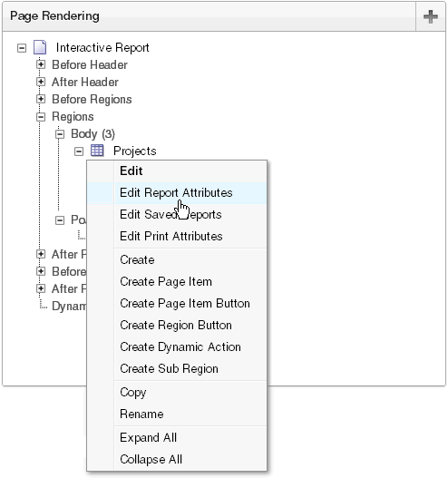Click the Page Rendering panel title

coord(54,15)
